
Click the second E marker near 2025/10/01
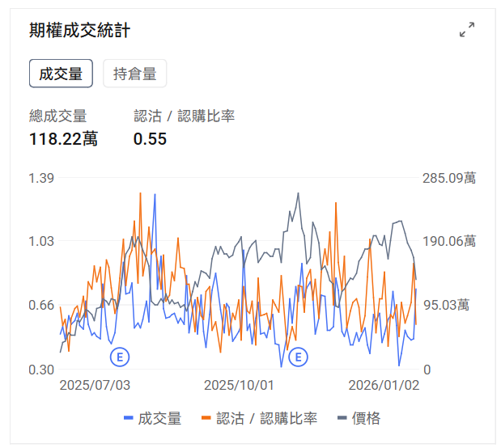299,356
